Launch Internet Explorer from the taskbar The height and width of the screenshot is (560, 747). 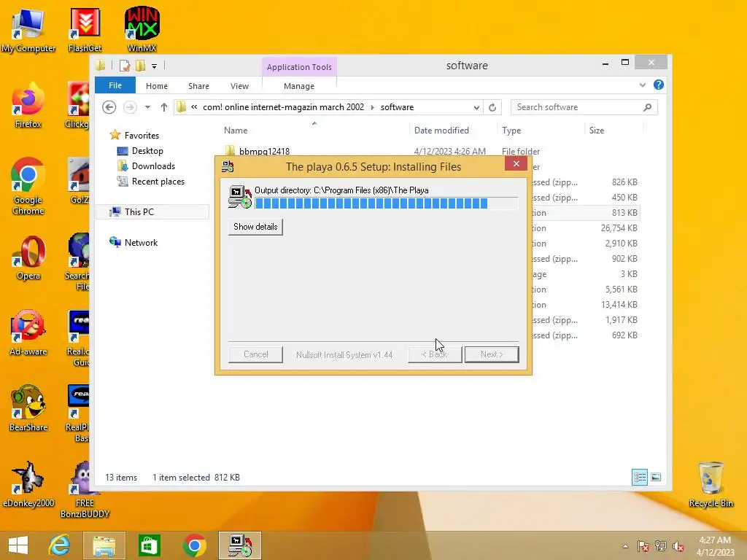click(x=60, y=545)
